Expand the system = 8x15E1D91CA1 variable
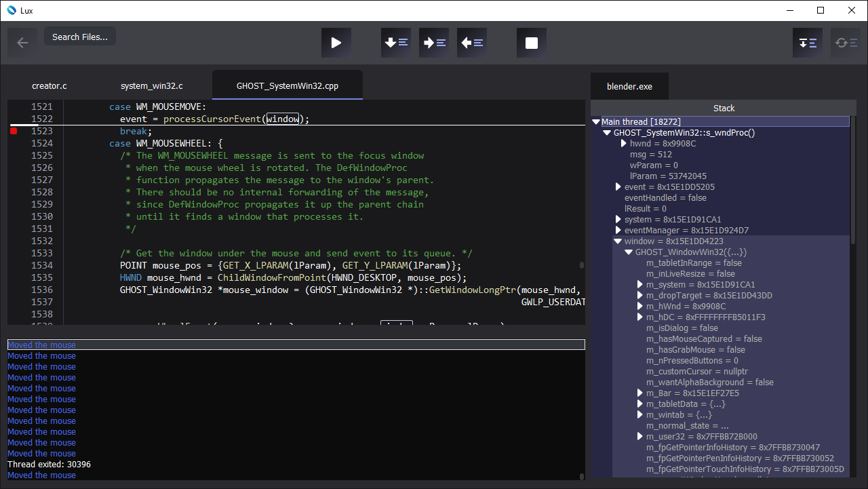The image size is (868, 489). [618, 220]
